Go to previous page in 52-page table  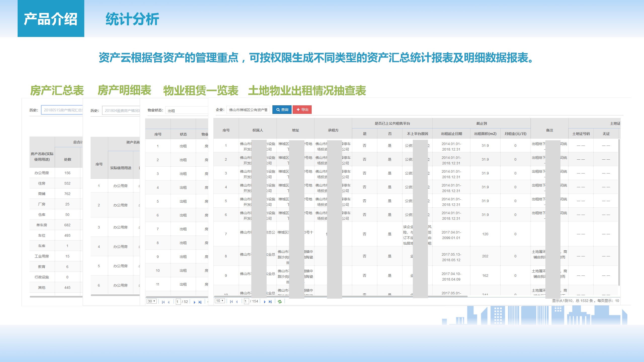pos(169,302)
